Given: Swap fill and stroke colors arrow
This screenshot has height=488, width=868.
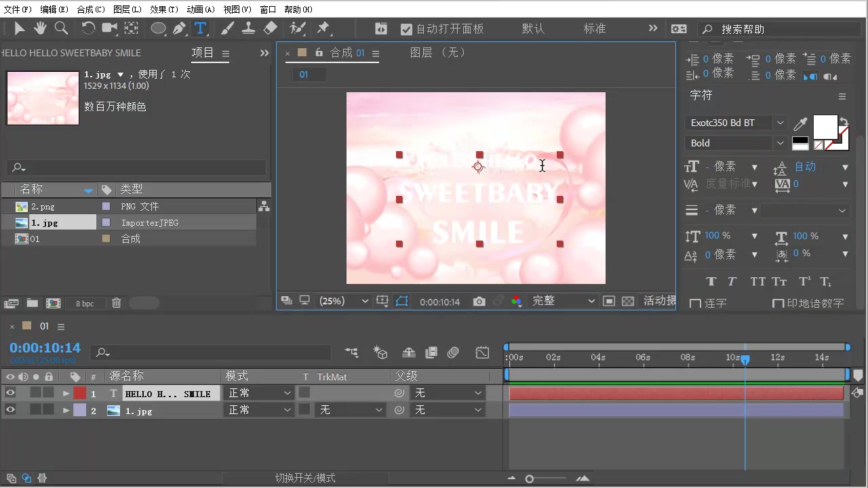Looking at the screenshot, I should tap(844, 121).
